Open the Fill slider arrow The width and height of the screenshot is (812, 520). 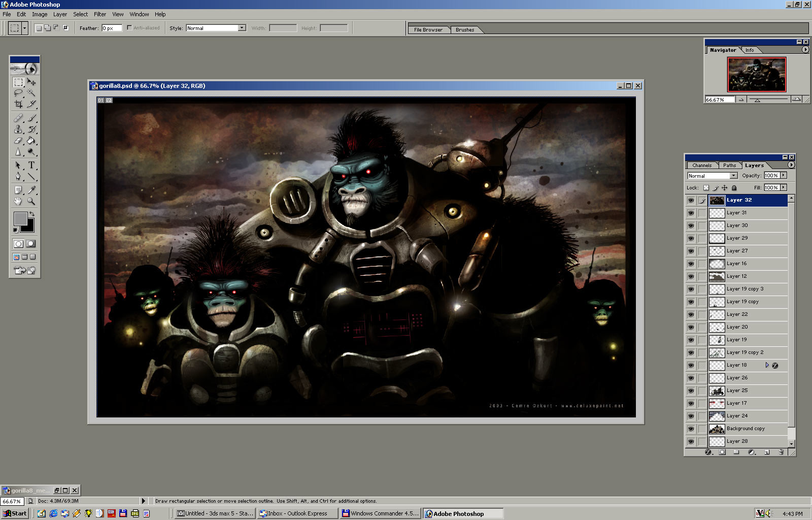pos(784,187)
